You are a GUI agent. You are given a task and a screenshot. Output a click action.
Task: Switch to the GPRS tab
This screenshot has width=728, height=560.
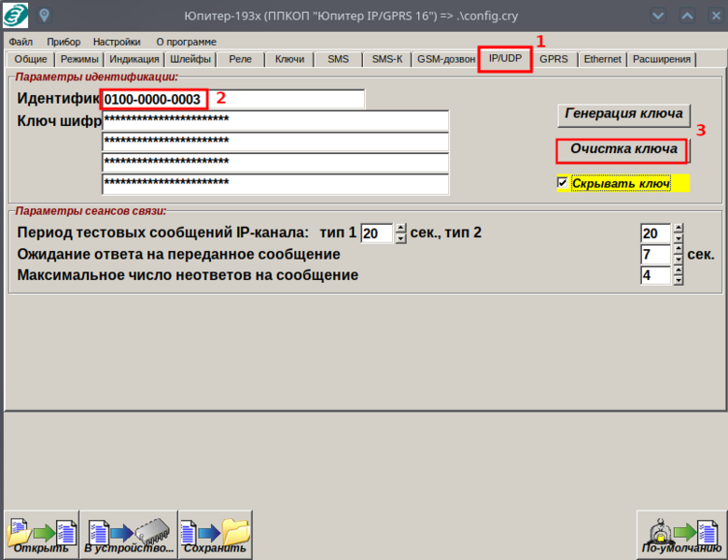(553, 60)
